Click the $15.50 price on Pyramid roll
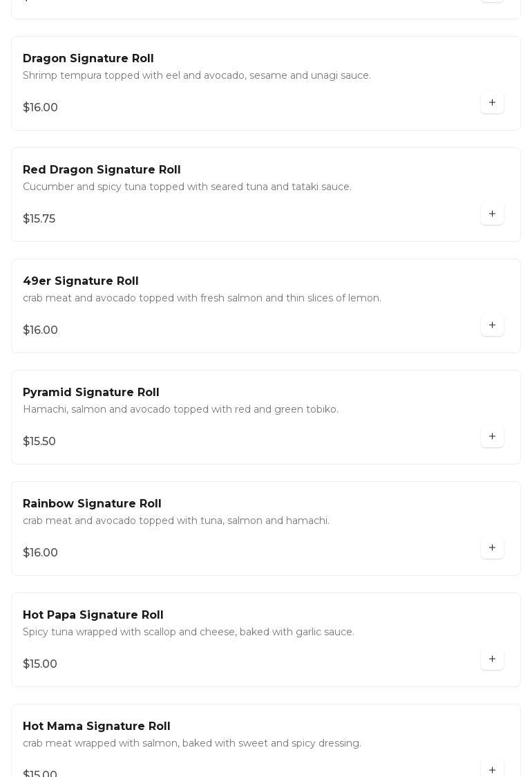 pos(39,442)
